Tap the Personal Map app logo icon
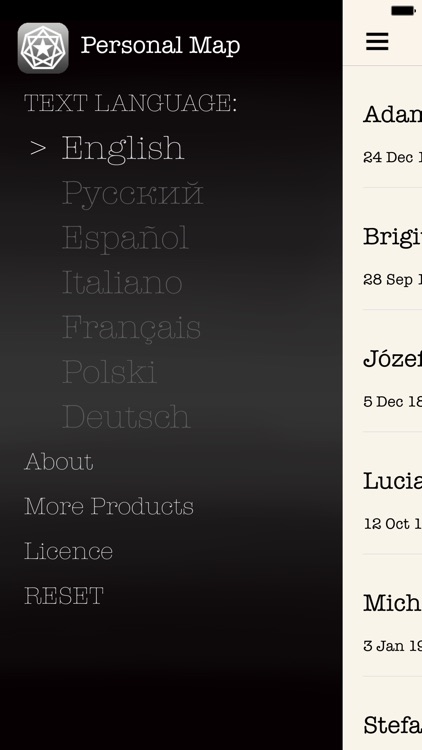Viewport: 422px width, 750px height. pos(43,48)
